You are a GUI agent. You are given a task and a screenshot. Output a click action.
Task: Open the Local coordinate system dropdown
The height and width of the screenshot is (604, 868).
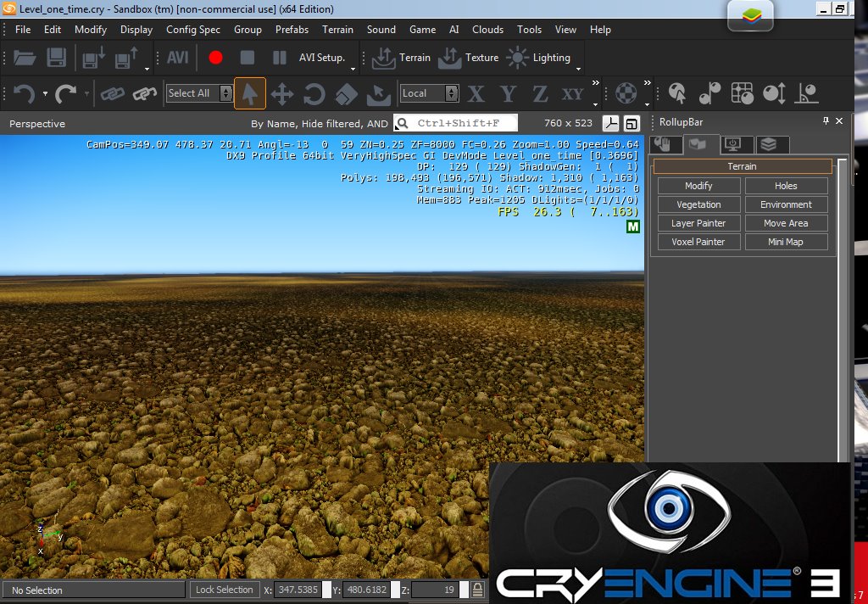coord(430,93)
